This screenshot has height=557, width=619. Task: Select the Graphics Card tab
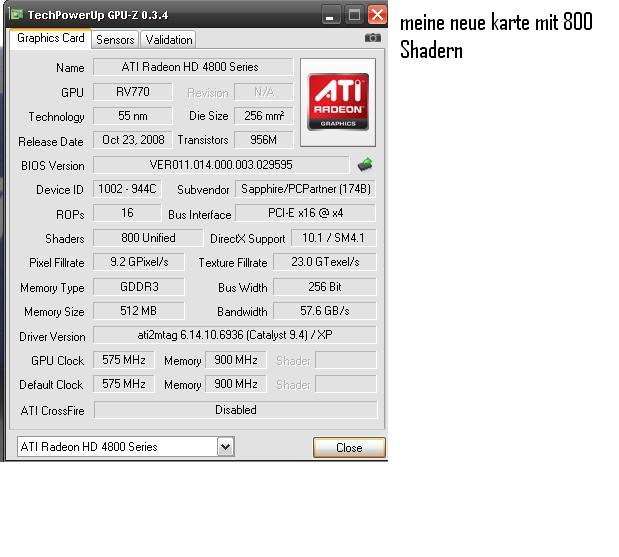point(51,38)
